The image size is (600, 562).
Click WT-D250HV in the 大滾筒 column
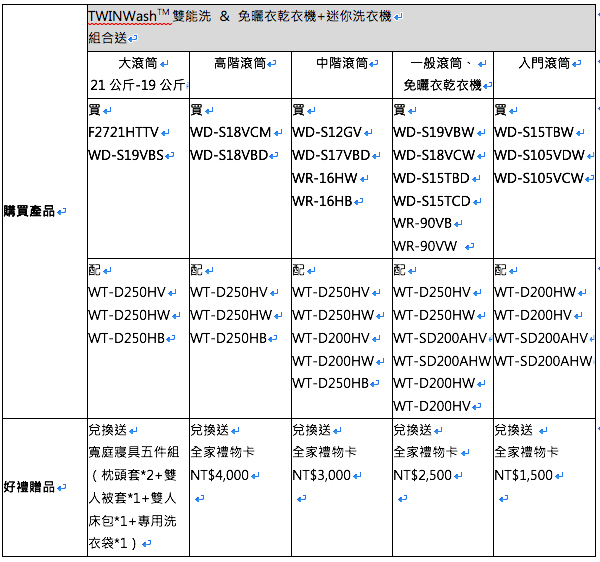127,293
